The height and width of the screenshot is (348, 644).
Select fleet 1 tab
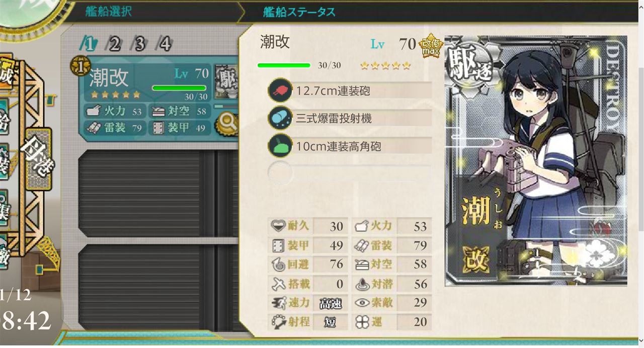point(89,44)
